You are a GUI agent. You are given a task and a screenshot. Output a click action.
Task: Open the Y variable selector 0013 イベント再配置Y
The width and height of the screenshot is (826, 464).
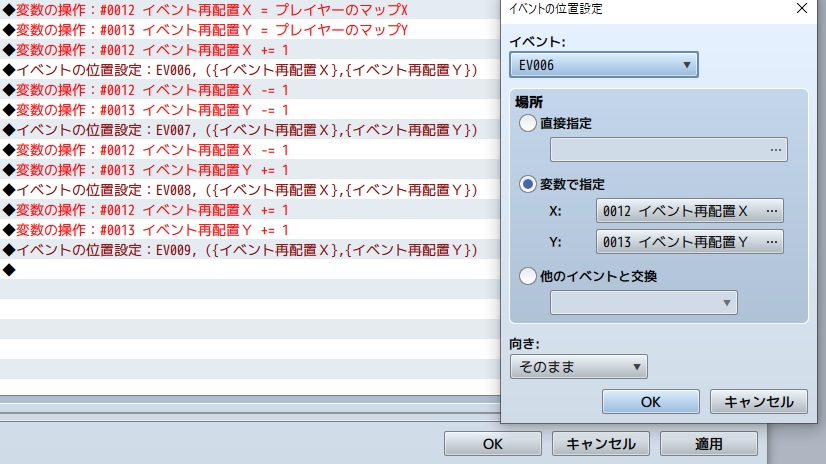coord(690,242)
